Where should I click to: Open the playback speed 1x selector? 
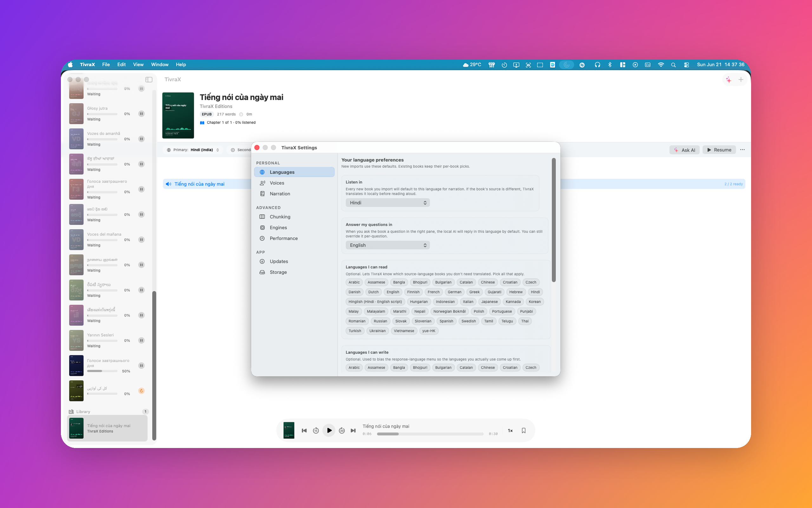[510, 431]
